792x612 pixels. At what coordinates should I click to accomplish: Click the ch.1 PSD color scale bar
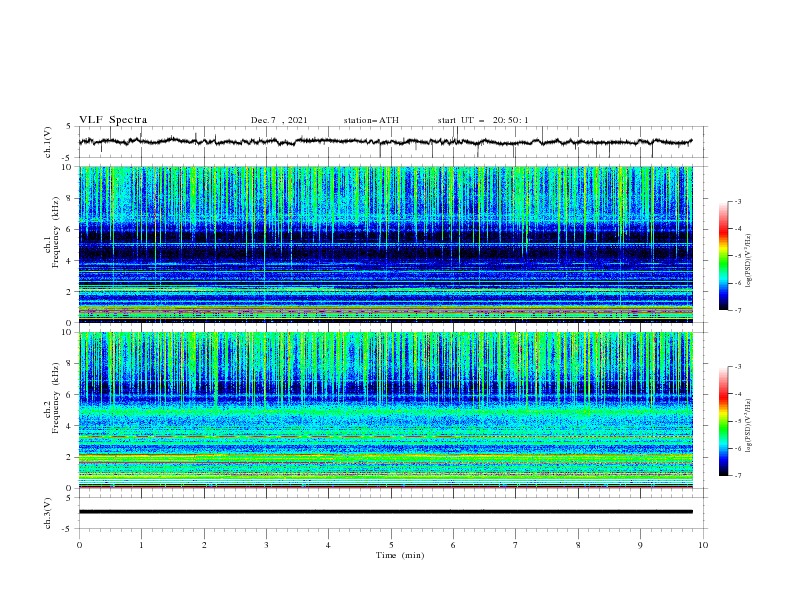(723, 256)
